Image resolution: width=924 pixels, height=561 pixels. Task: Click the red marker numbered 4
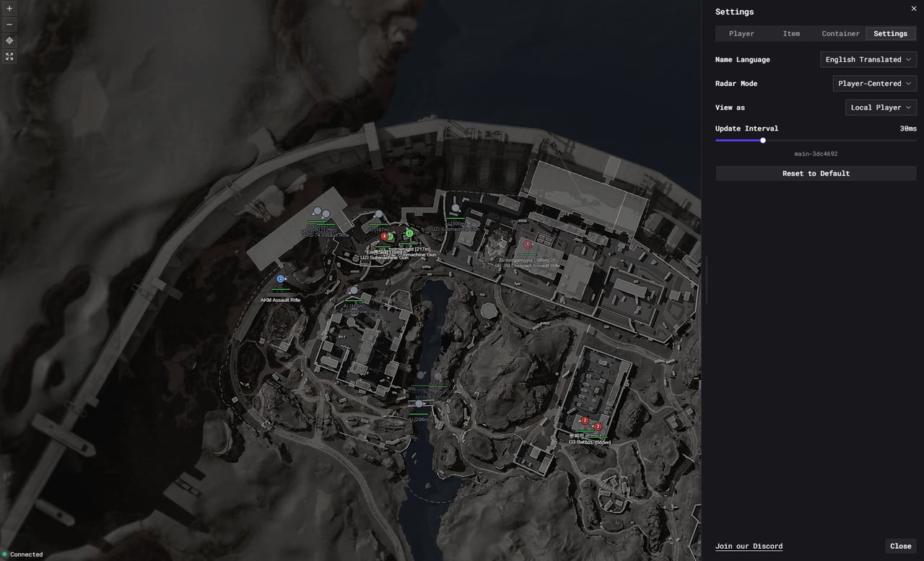coord(384,236)
